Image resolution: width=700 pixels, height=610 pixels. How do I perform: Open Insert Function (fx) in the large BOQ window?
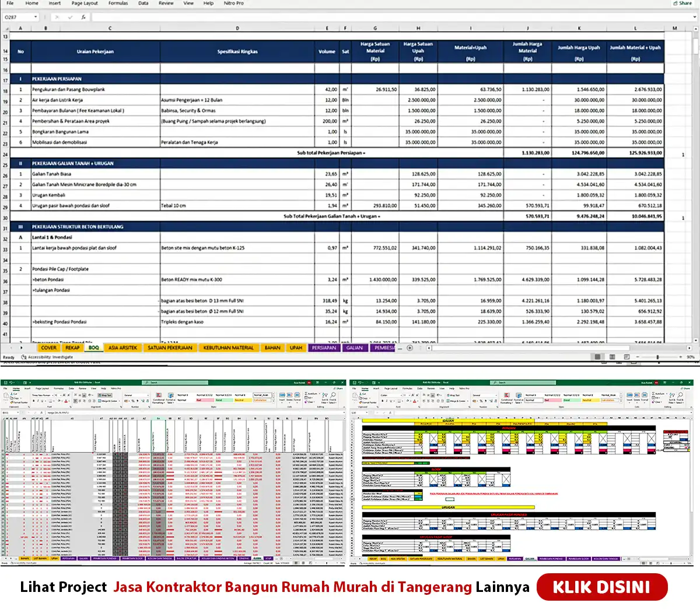point(83,17)
